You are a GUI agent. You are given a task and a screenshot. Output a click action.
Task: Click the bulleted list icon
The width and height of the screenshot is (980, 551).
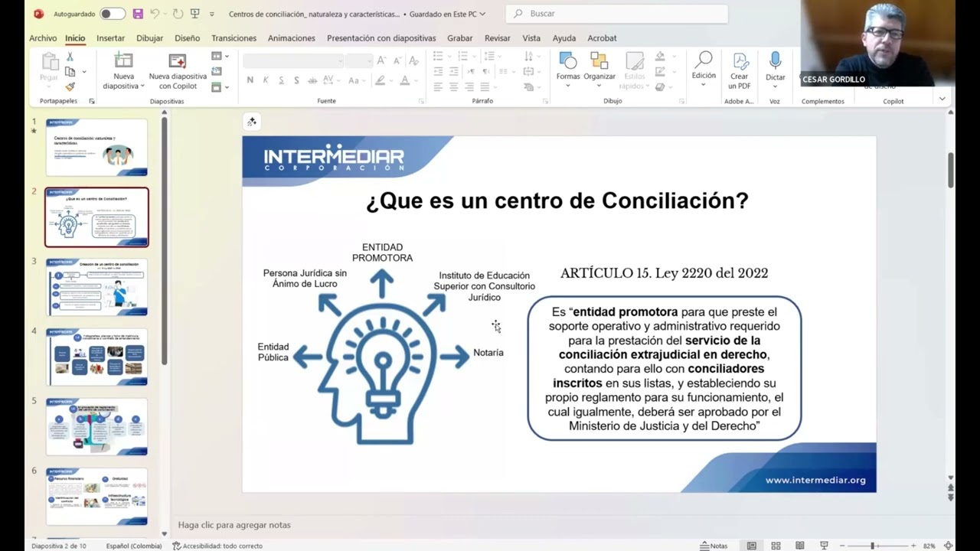(x=438, y=56)
